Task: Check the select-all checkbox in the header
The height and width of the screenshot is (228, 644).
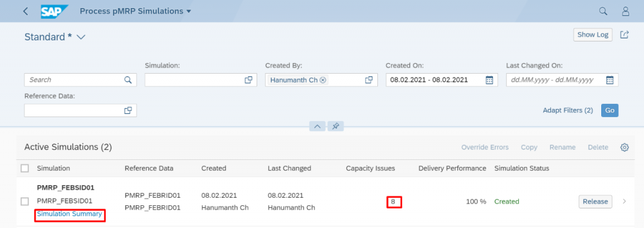Action: pos(25,168)
